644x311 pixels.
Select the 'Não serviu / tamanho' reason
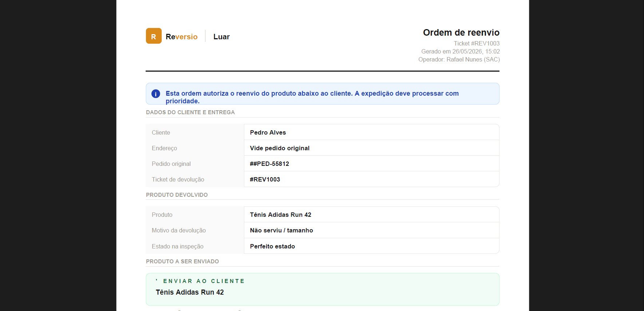(x=281, y=230)
